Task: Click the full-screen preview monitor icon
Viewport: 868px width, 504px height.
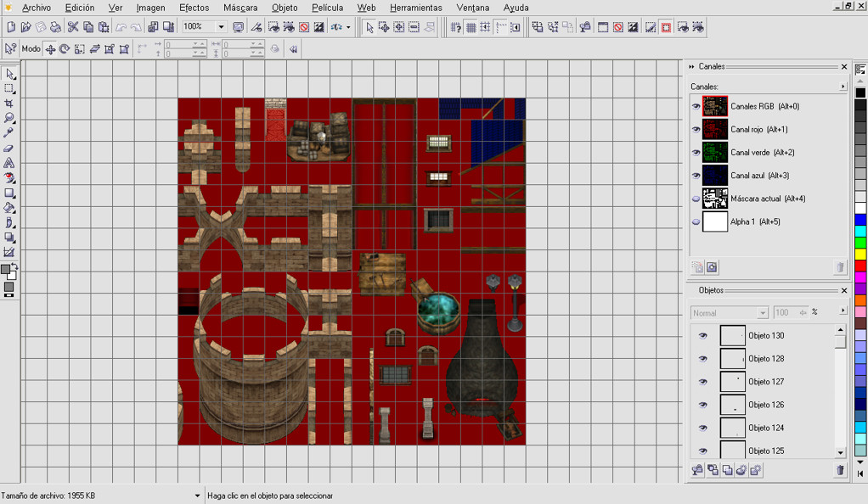Action: click(238, 26)
